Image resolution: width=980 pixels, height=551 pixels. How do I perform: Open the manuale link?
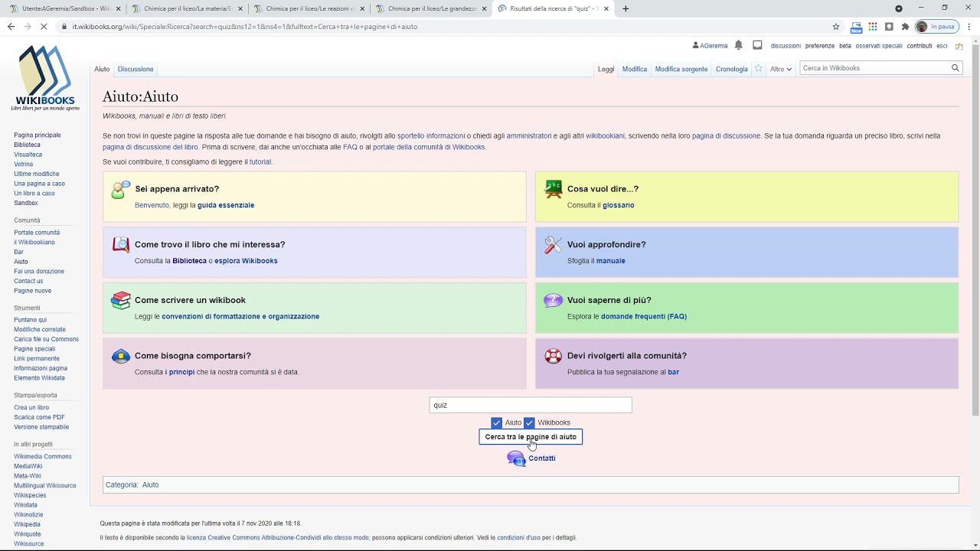(611, 261)
